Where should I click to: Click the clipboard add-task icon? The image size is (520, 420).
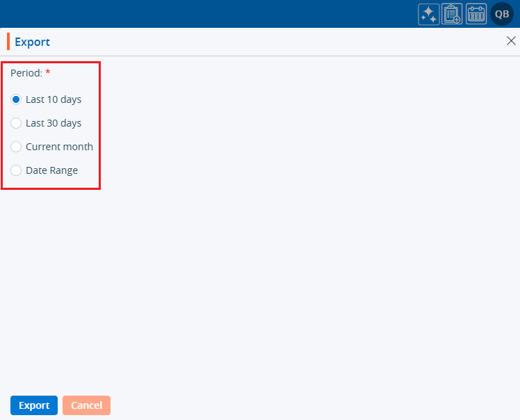[452, 14]
